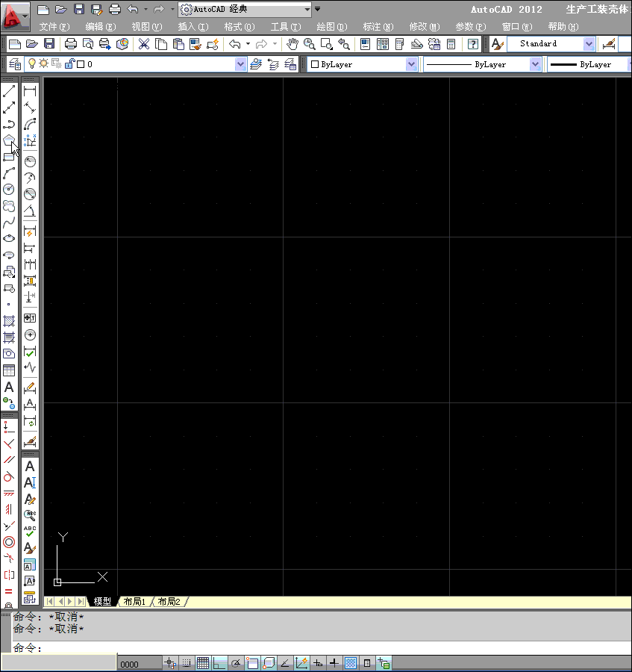Open the 修改(M) menu
The height and width of the screenshot is (672, 632).
click(x=425, y=27)
